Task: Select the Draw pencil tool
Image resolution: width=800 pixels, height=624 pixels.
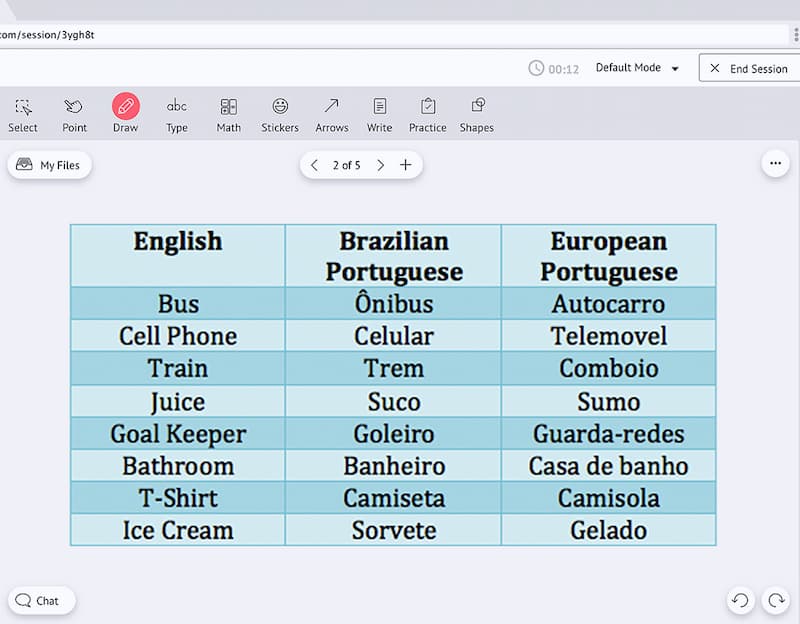Action: [x=126, y=114]
